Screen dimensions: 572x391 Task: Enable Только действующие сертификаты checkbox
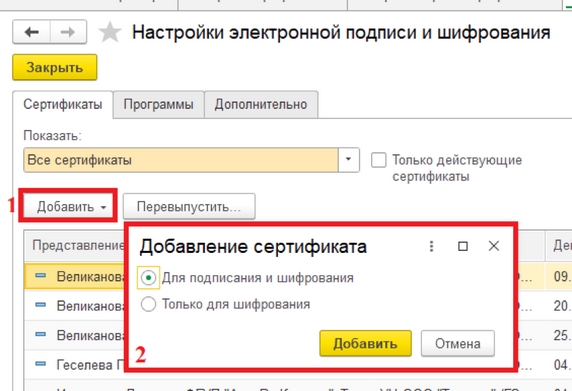pos(379,160)
